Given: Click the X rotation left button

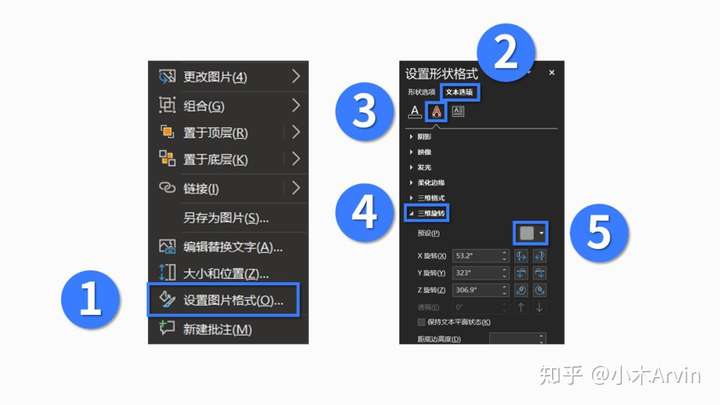Looking at the screenshot, I should tap(521, 256).
